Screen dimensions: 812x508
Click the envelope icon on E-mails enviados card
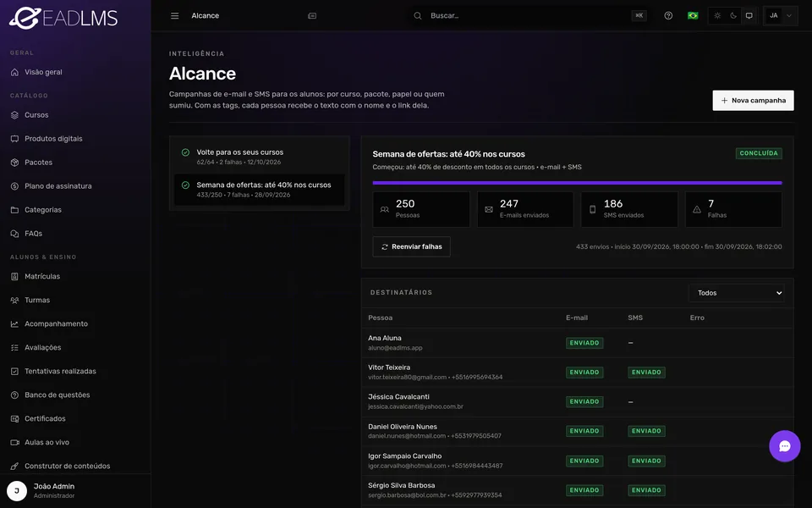point(489,209)
